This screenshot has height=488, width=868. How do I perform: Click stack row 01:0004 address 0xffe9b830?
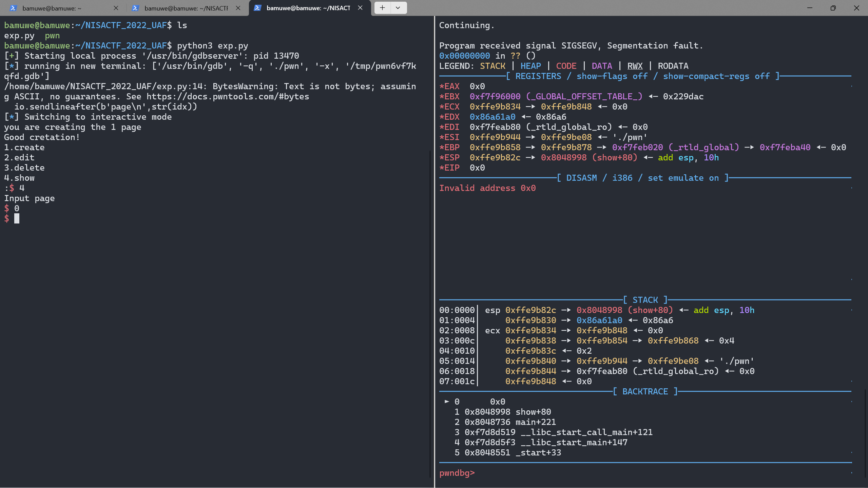(531, 320)
